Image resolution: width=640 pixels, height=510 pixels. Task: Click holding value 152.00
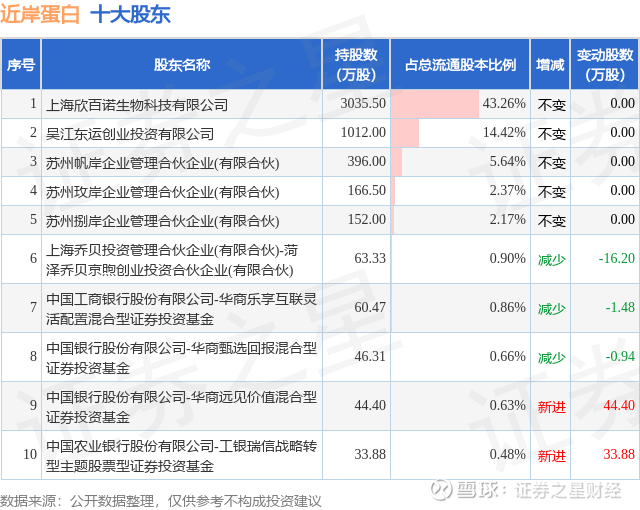click(367, 219)
